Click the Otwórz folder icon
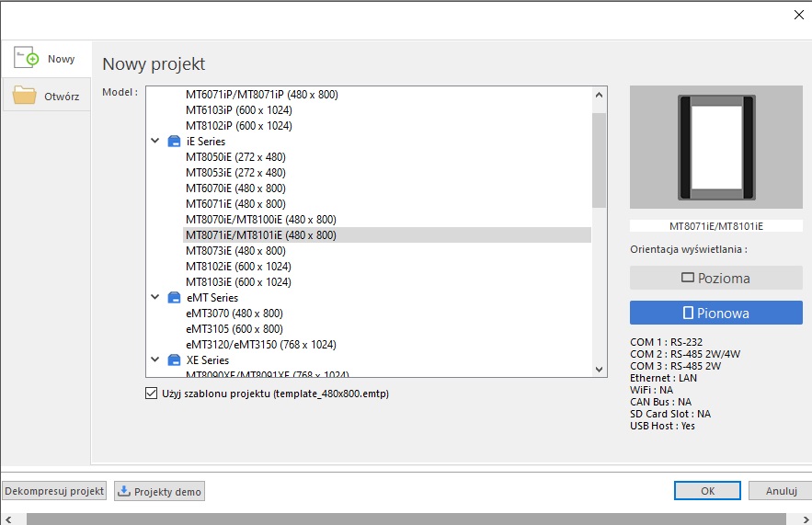Image resolution: width=812 pixels, height=525 pixels. coord(24,96)
